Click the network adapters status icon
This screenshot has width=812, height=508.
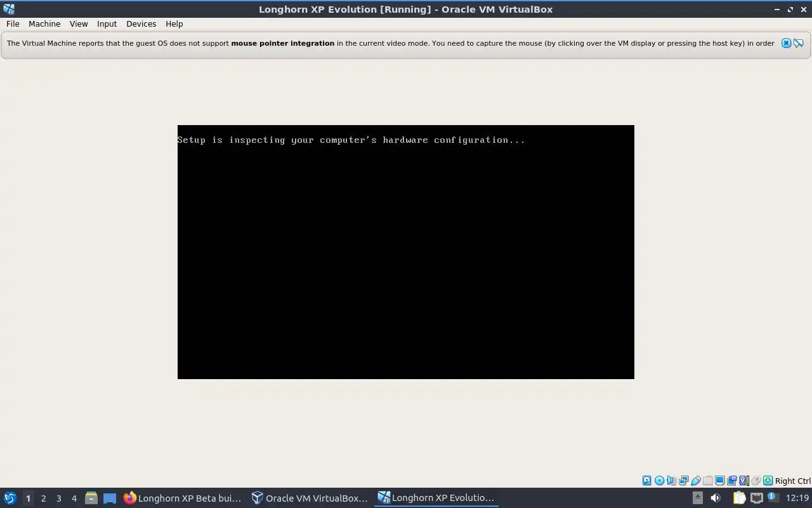click(x=683, y=481)
